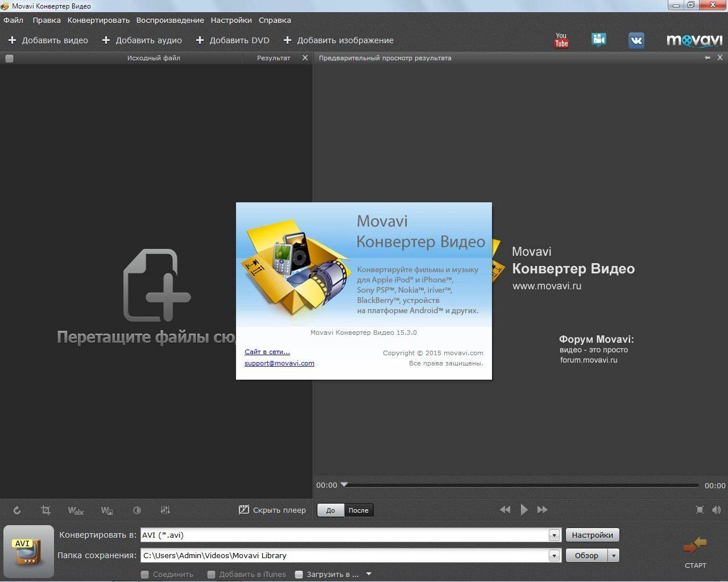Open the YouTube icon in the header
Viewport: 728px width, 582px height.
click(x=561, y=40)
